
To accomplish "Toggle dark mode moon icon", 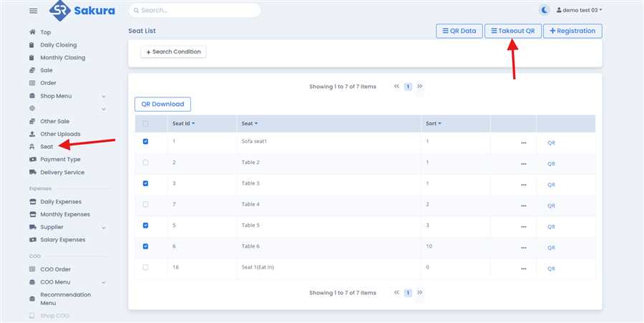I will pyautogui.click(x=545, y=10).
